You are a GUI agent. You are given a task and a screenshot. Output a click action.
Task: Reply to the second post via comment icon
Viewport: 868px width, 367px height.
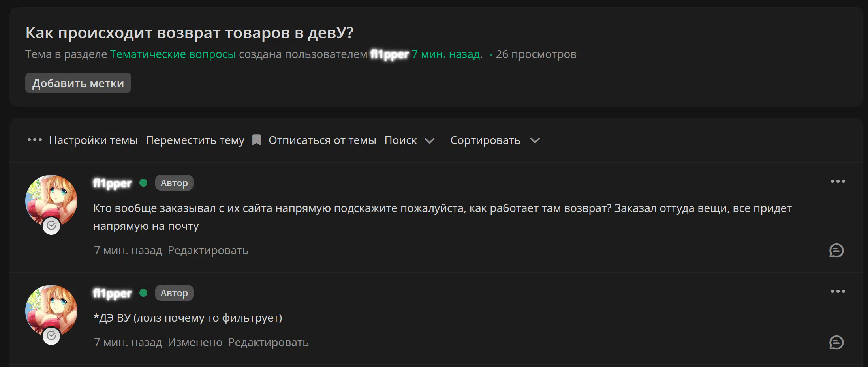(836, 343)
